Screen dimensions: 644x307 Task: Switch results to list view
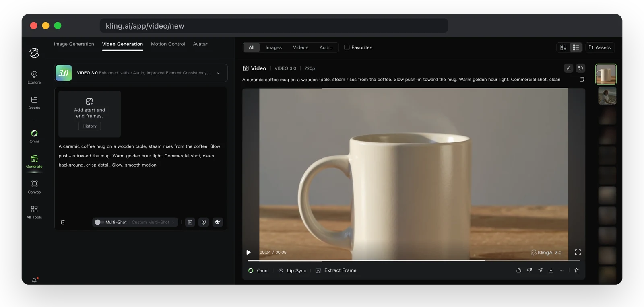(576, 47)
